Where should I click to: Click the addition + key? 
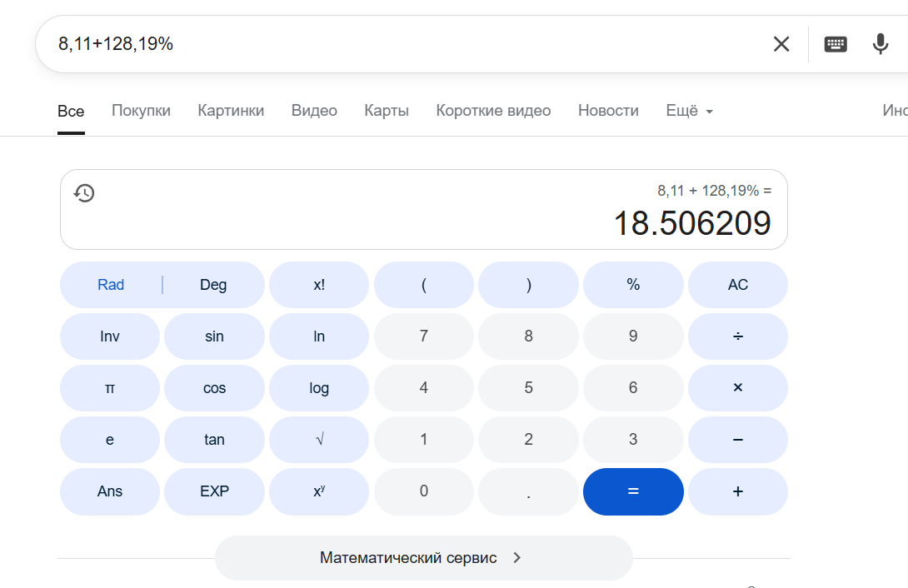click(738, 491)
